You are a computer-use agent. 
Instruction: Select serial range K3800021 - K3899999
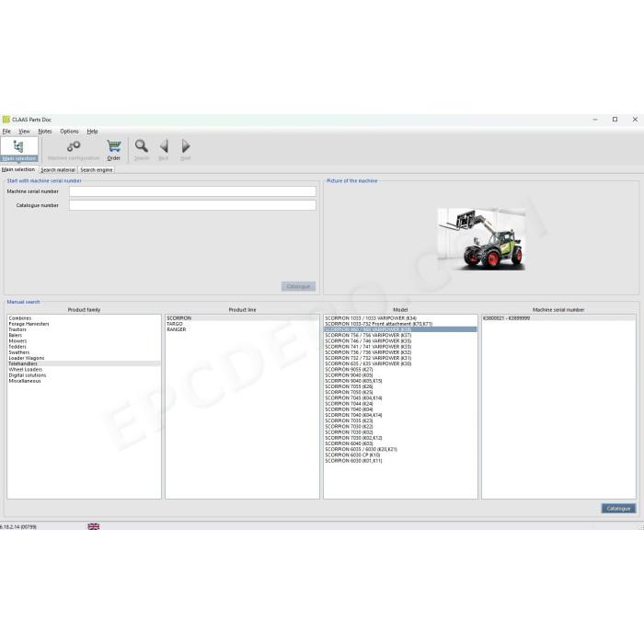(558, 318)
